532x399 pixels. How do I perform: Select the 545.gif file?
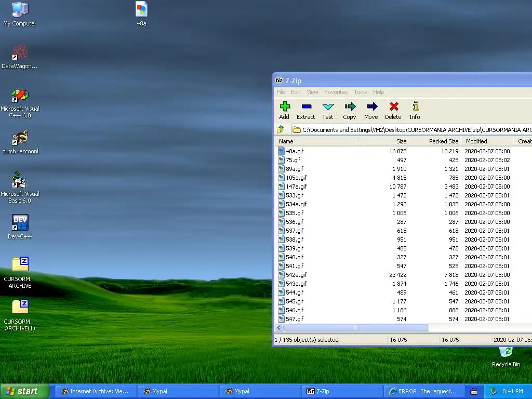295,301
